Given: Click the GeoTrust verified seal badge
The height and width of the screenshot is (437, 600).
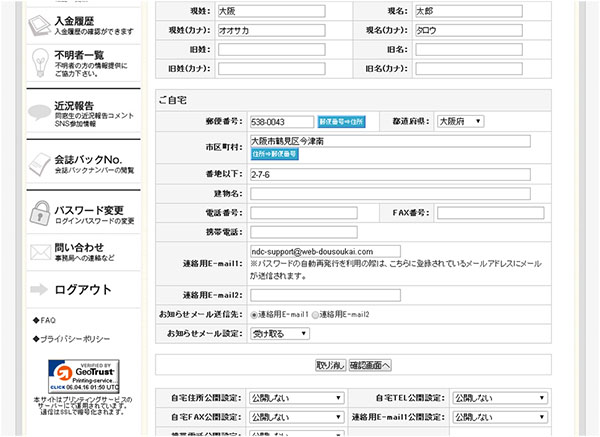Looking at the screenshot, I should [x=85, y=375].
